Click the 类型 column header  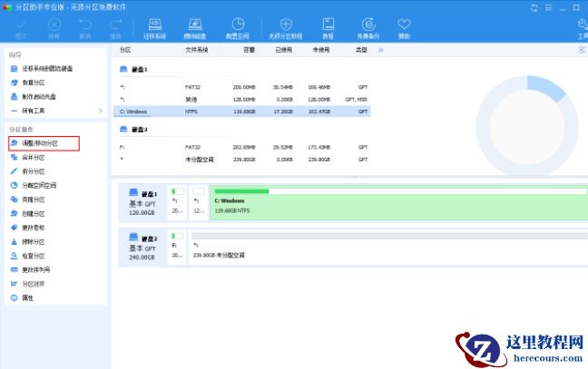(361, 50)
